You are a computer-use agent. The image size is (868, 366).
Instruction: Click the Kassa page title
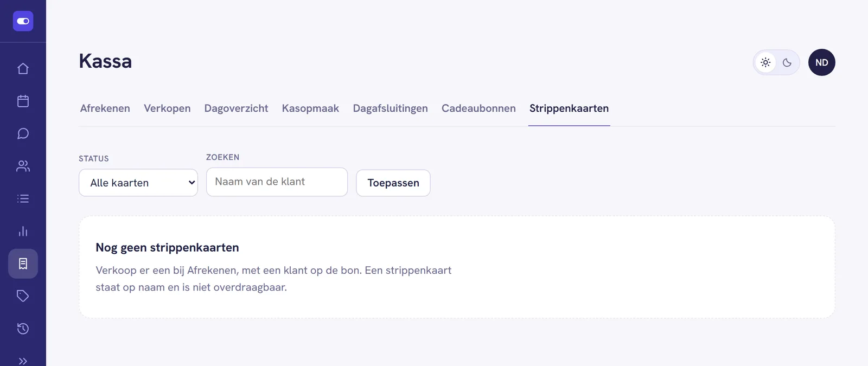point(105,61)
